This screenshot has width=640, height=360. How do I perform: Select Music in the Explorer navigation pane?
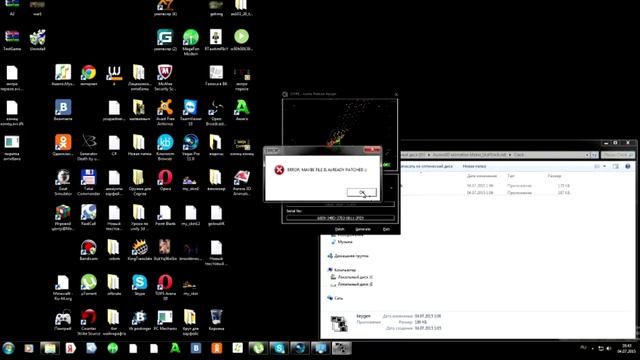tap(342, 242)
